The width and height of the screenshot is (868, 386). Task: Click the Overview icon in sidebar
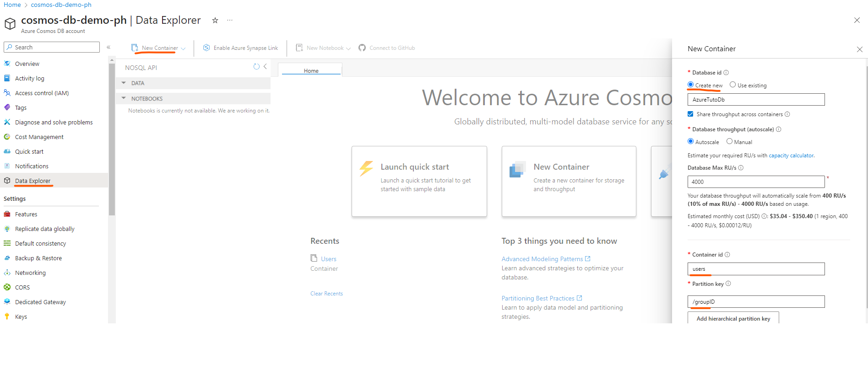(x=7, y=64)
